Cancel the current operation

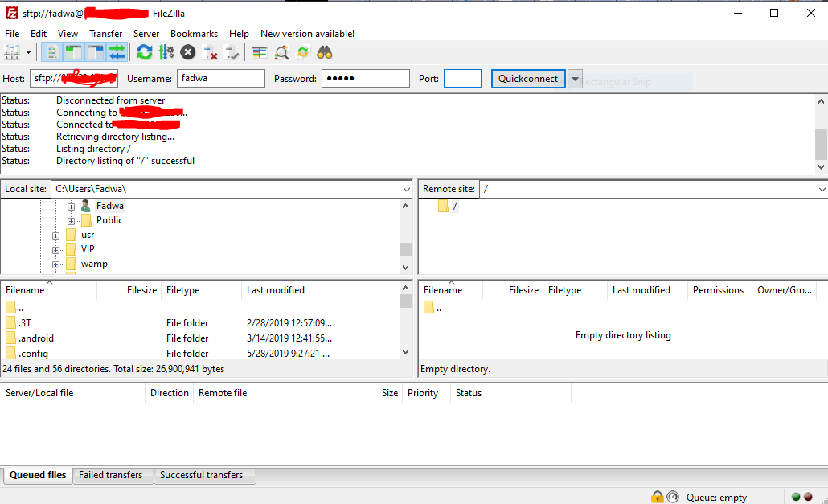(x=188, y=52)
